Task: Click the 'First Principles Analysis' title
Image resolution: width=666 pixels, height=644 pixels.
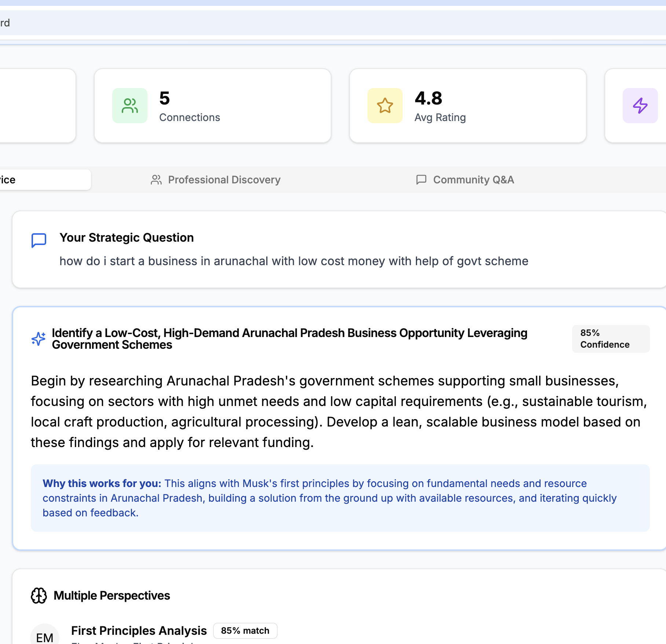Action: click(x=139, y=631)
